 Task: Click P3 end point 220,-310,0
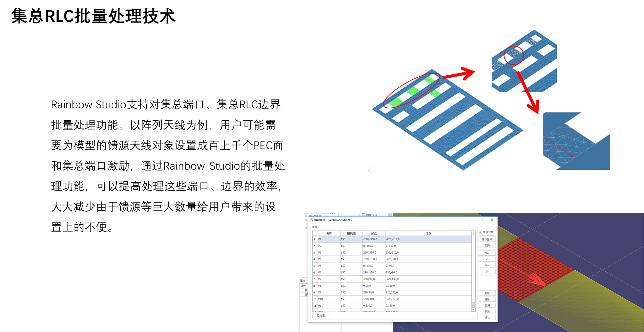point(428,253)
